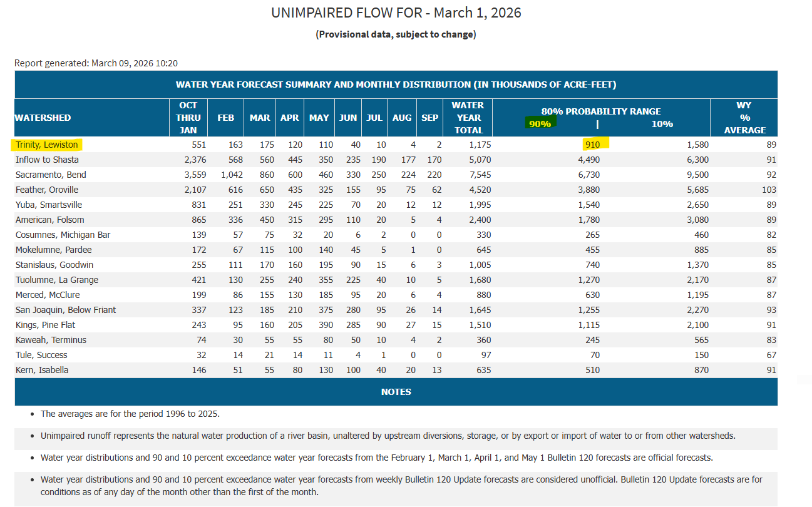812x507 pixels.
Task: Select the Kern, Isabella watershed name
Action: pos(42,370)
